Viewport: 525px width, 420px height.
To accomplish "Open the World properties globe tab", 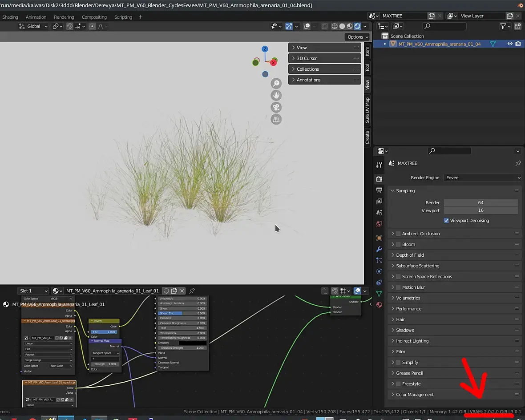I will (379, 224).
